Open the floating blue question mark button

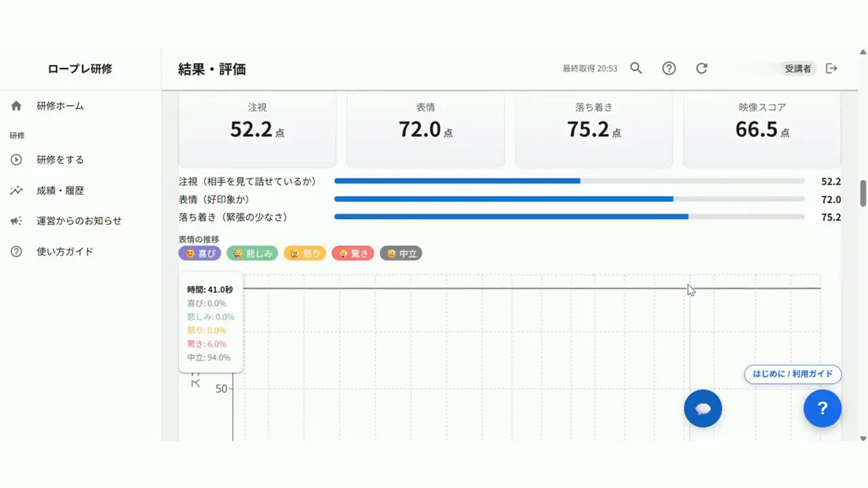tap(823, 409)
